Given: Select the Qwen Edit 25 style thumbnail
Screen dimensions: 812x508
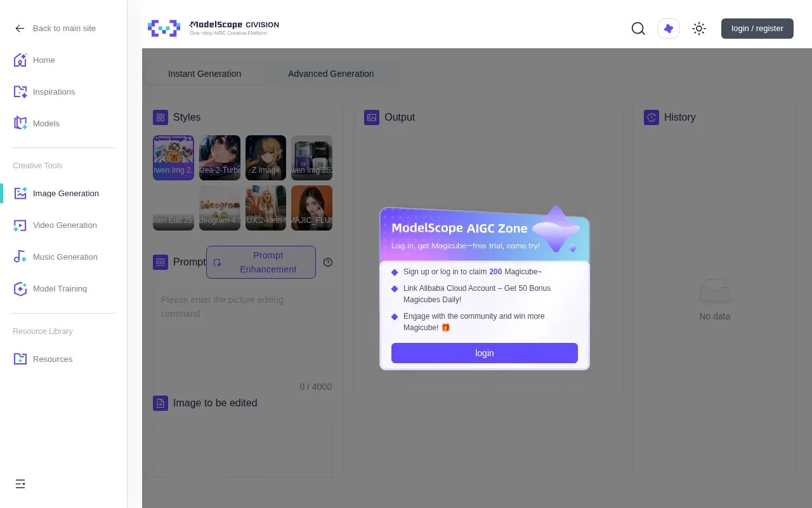Looking at the screenshot, I should [x=173, y=208].
